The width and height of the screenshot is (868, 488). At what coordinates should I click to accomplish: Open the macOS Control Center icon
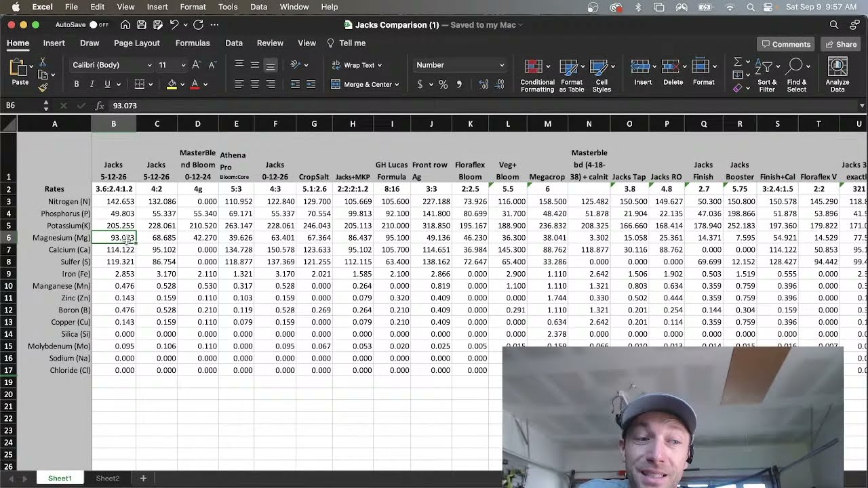(x=769, y=7)
